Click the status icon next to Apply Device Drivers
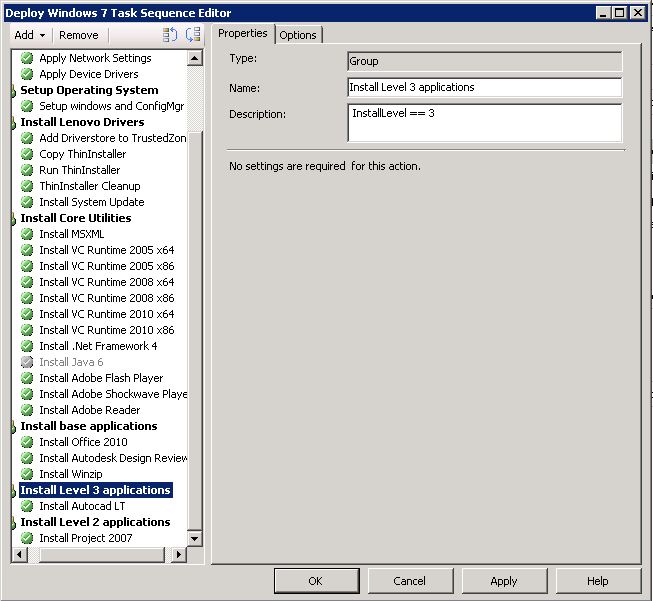The height and width of the screenshot is (601, 653). (27, 74)
